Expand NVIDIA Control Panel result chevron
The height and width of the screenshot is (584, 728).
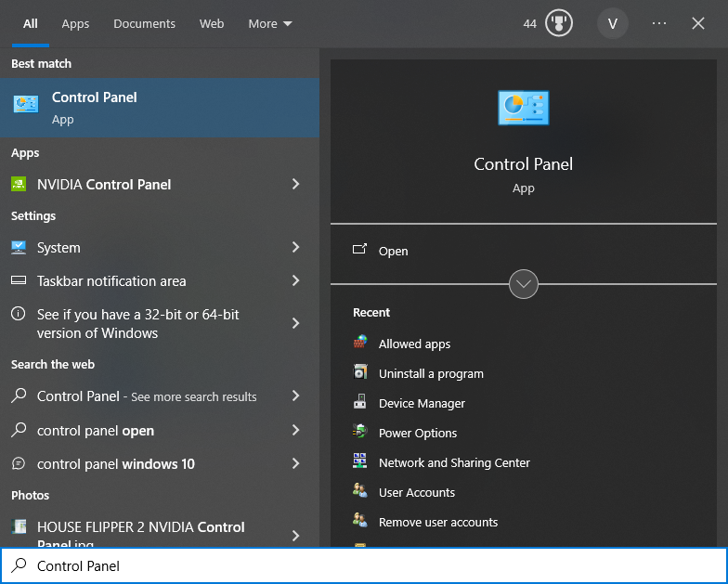click(295, 184)
